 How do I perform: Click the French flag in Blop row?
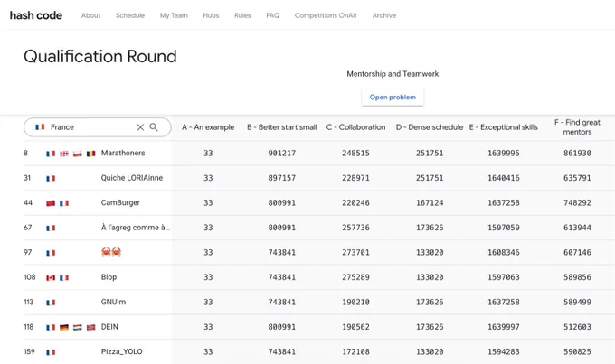[64, 278]
